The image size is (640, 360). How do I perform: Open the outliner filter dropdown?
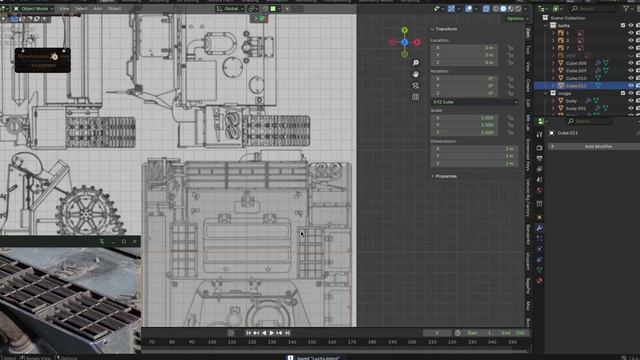coord(627,9)
